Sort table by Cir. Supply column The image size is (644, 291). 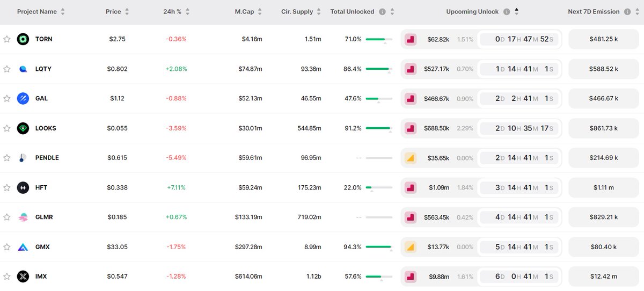[x=319, y=12]
